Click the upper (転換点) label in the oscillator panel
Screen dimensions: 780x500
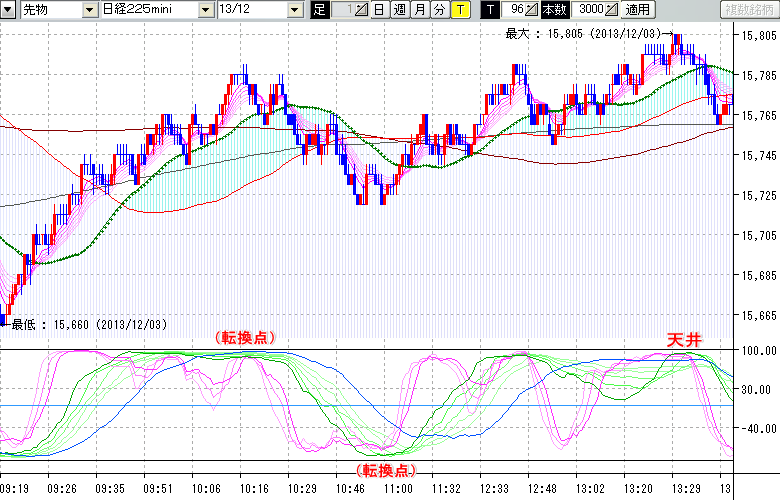[242, 338]
